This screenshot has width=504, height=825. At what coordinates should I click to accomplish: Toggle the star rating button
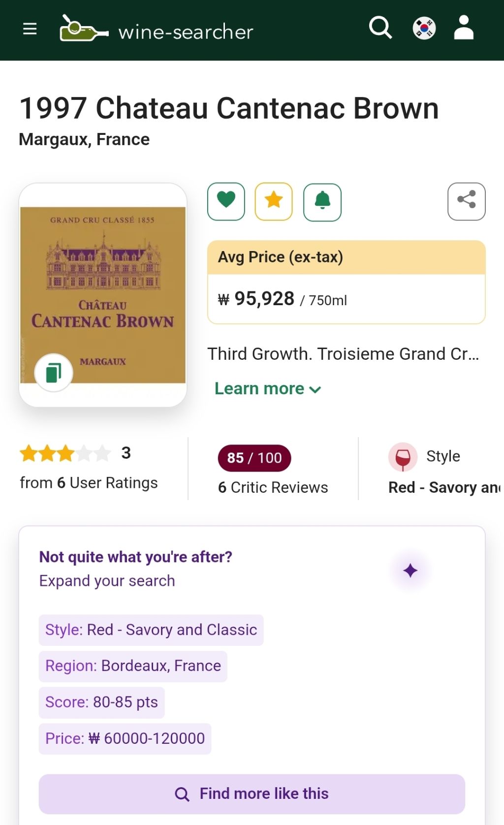click(274, 201)
